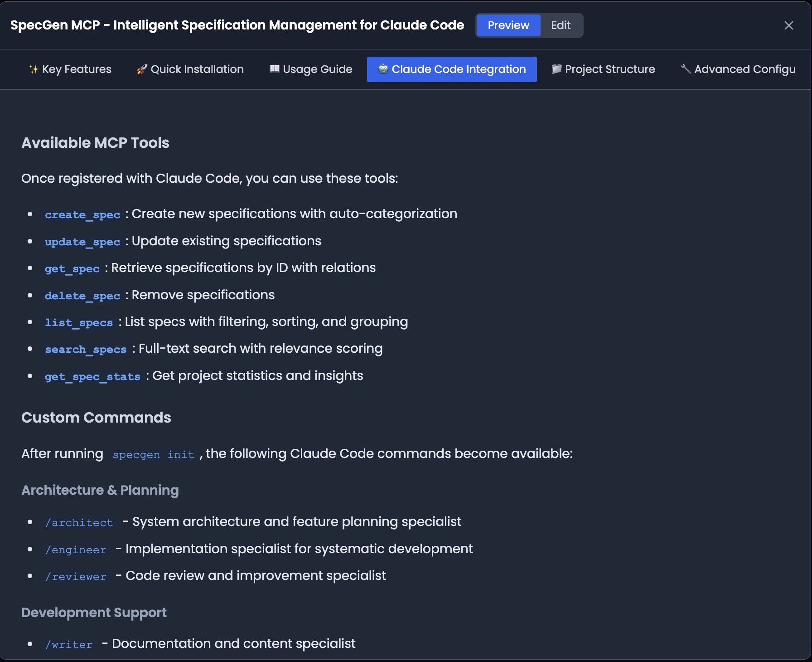This screenshot has width=812, height=662.
Task: Open the Key Features tab
Action: click(x=70, y=69)
